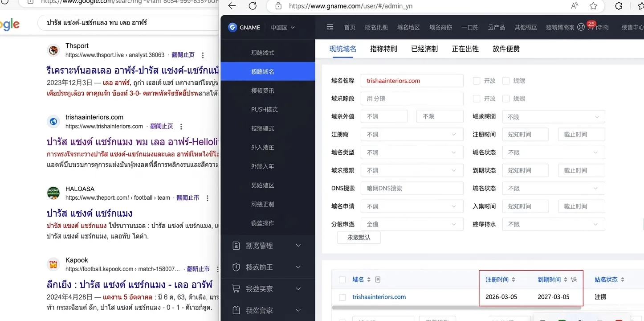Click the star favorite icon in address bar
The height and width of the screenshot is (321, 644).
point(593,6)
